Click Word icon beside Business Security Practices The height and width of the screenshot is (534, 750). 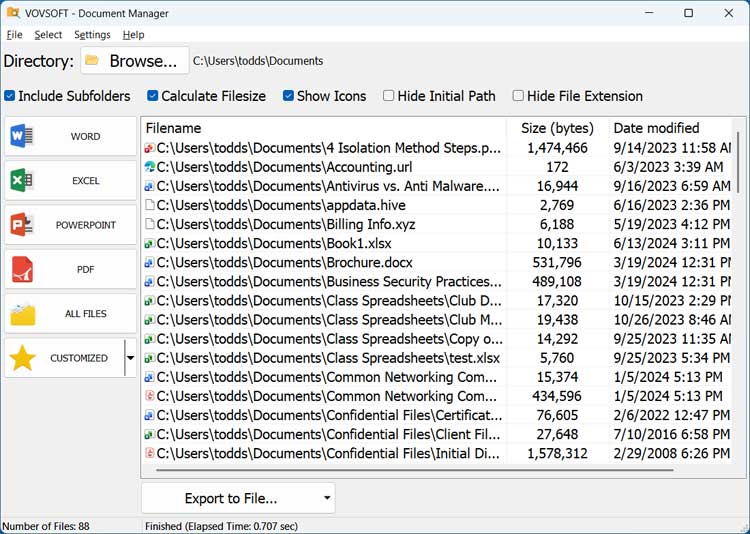coord(150,282)
